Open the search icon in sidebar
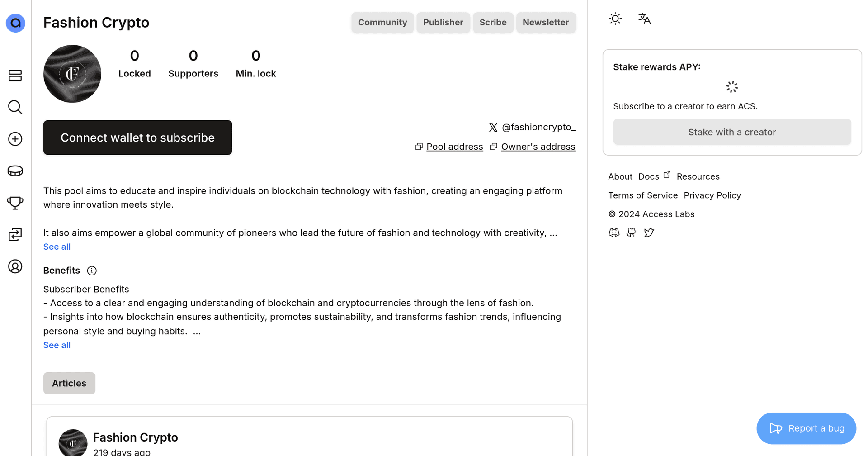The height and width of the screenshot is (456, 868). 15,107
